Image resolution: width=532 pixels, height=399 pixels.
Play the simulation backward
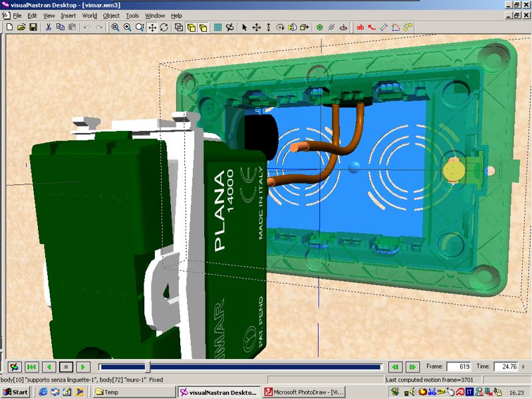(x=49, y=367)
